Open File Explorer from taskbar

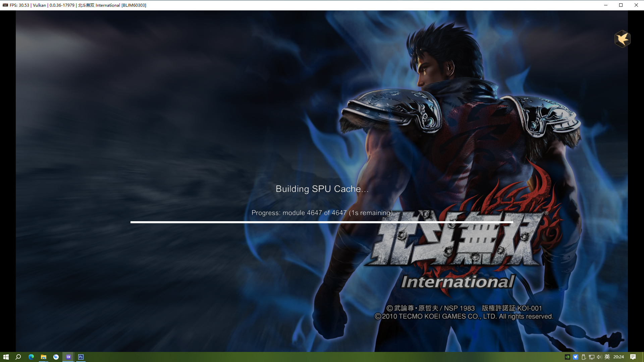click(x=43, y=357)
